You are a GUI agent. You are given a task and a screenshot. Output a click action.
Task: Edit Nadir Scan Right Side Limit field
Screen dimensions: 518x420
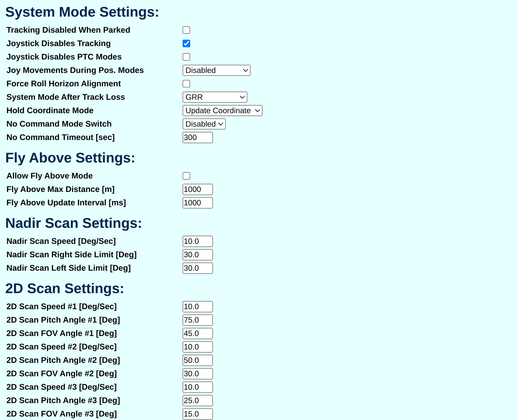(x=198, y=255)
